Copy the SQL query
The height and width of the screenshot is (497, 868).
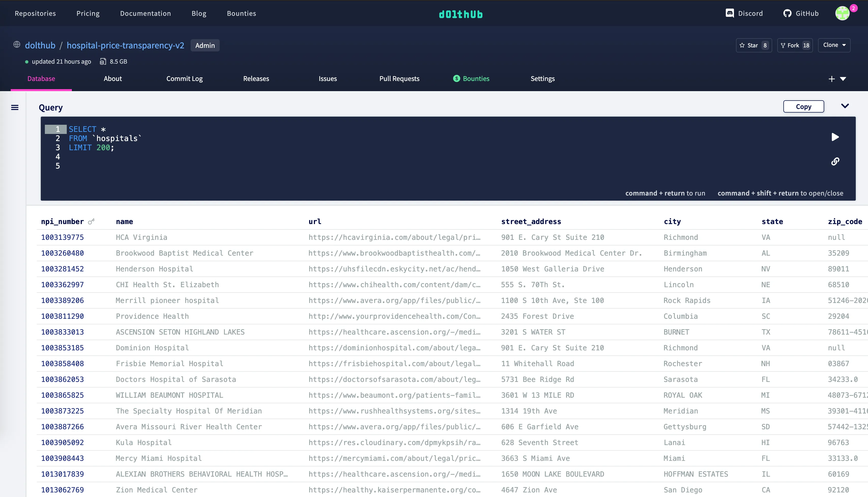[x=804, y=106]
